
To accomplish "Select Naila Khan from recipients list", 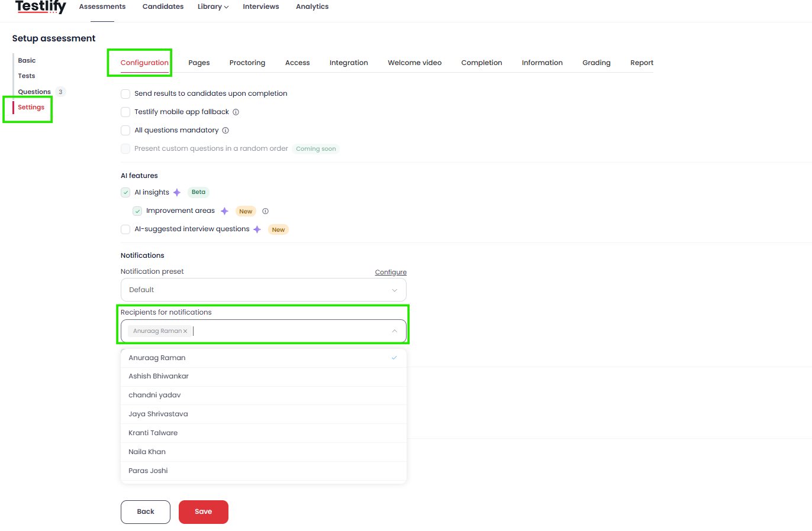I will 263,452.
